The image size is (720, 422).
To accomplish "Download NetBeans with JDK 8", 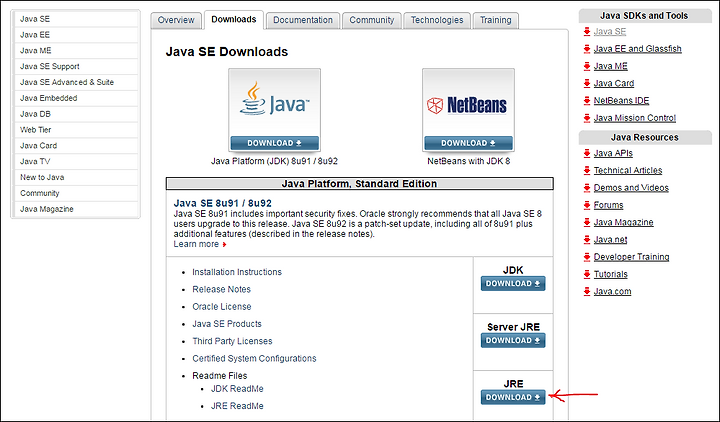I will 468,143.
